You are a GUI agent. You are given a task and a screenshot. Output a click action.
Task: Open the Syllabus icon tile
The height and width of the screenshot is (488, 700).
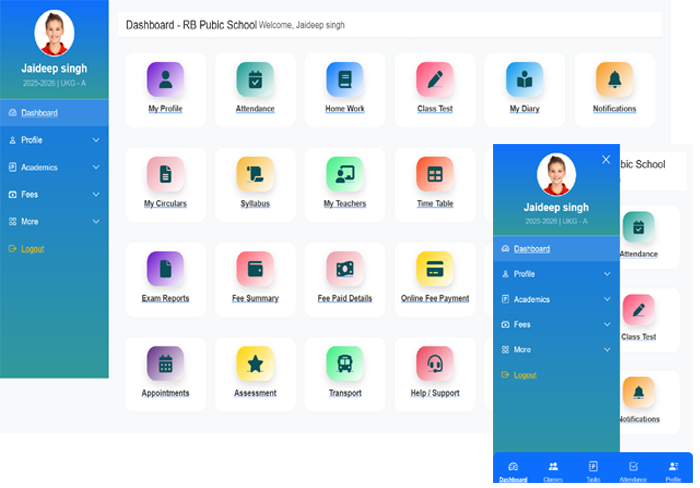coord(255,174)
